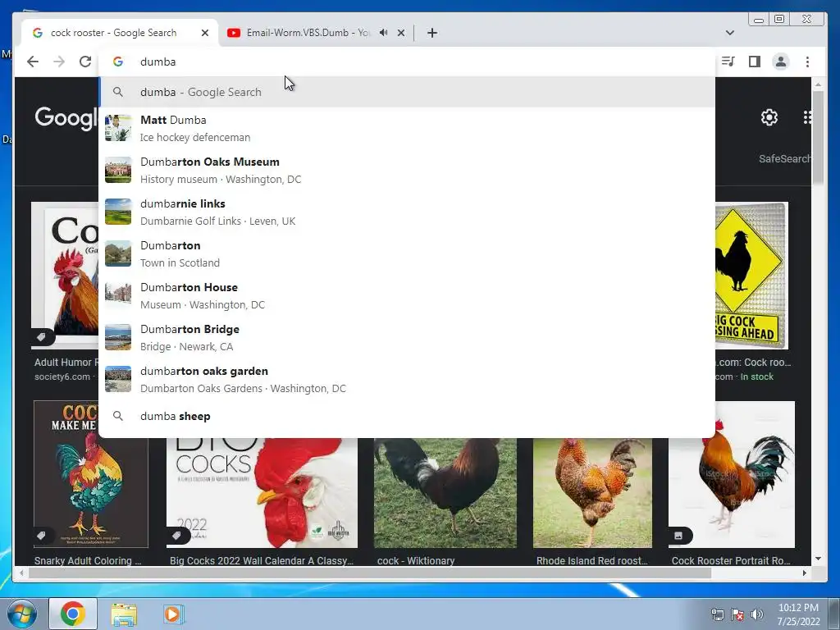Open Windows Explorer from taskbar
This screenshot has width=840, height=630.
pos(124,614)
